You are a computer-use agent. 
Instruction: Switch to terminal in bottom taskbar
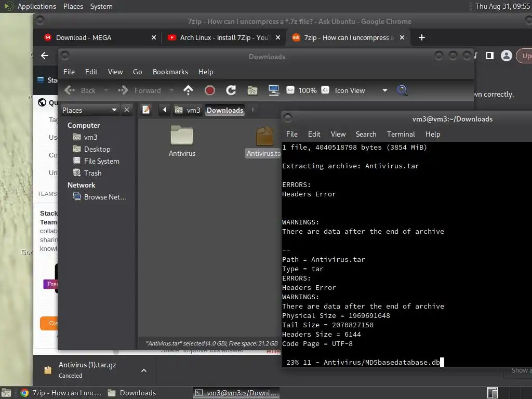(236, 393)
